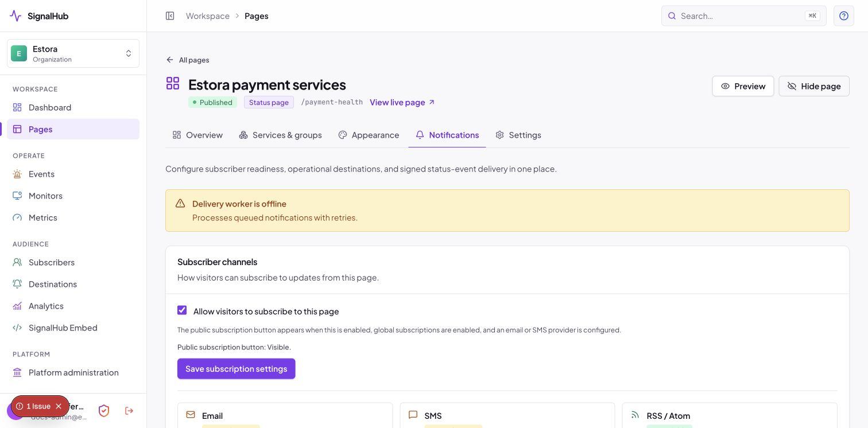This screenshot has height=428, width=868.
Task: Open SignalHub Embed in the sidebar
Action: [73, 328]
